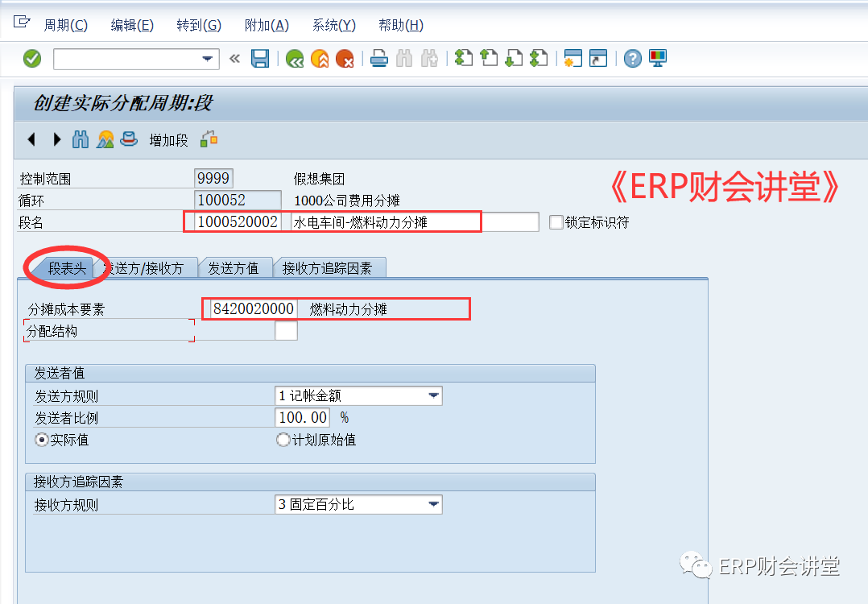The image size is (868, 604).
Task: Open the 帮助(H) menu
Action: [x=401, y=25]
